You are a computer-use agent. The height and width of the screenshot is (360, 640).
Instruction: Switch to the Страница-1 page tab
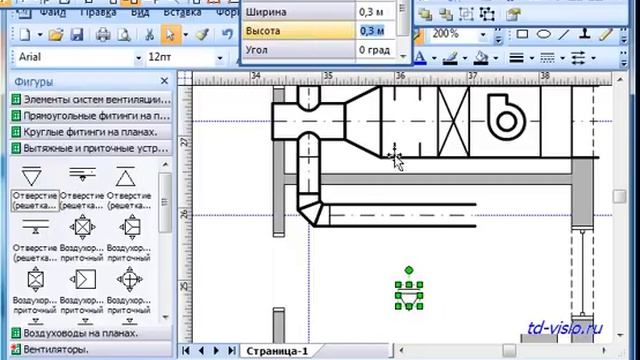pos(277,351)
